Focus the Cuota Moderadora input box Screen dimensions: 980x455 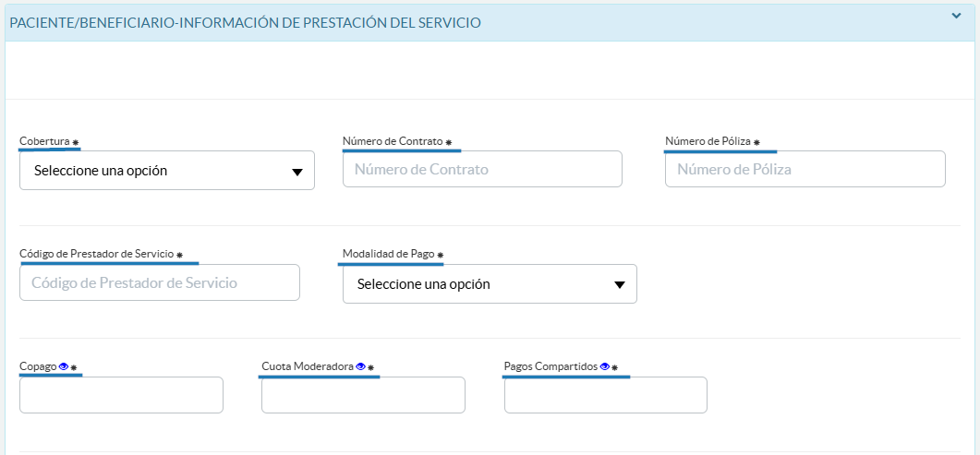tap(363, 395)
